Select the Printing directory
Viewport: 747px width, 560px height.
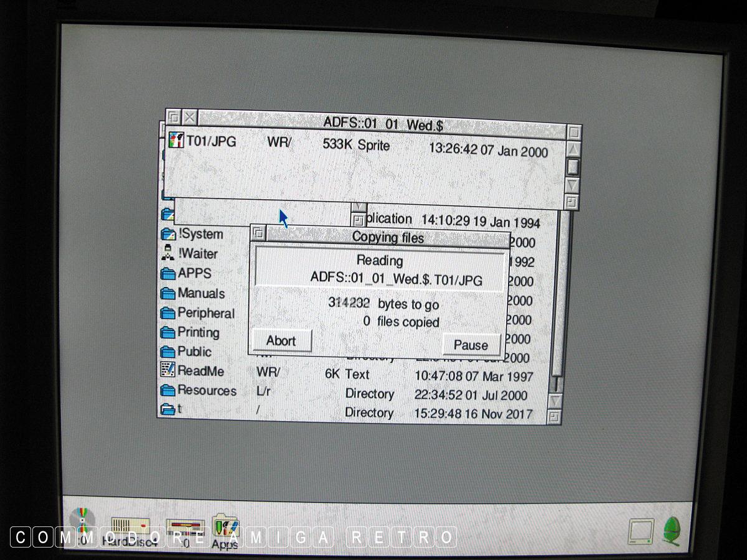coord(168,332)
